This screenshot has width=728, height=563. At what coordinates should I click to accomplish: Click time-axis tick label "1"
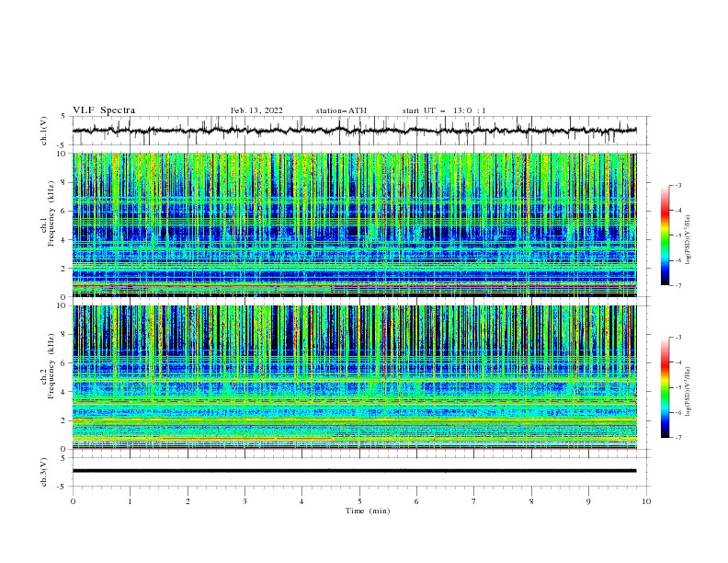pyautogui.click(x=131, y=501)
